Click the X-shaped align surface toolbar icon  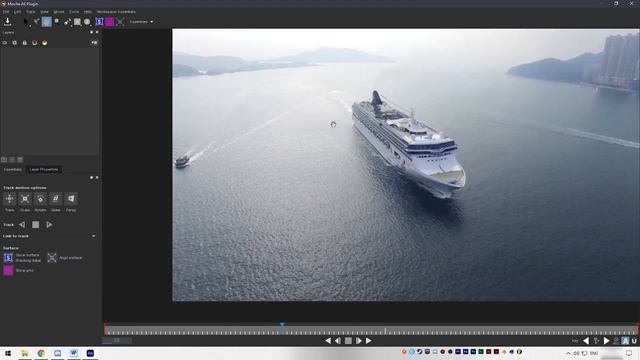[x=120, y=22]
